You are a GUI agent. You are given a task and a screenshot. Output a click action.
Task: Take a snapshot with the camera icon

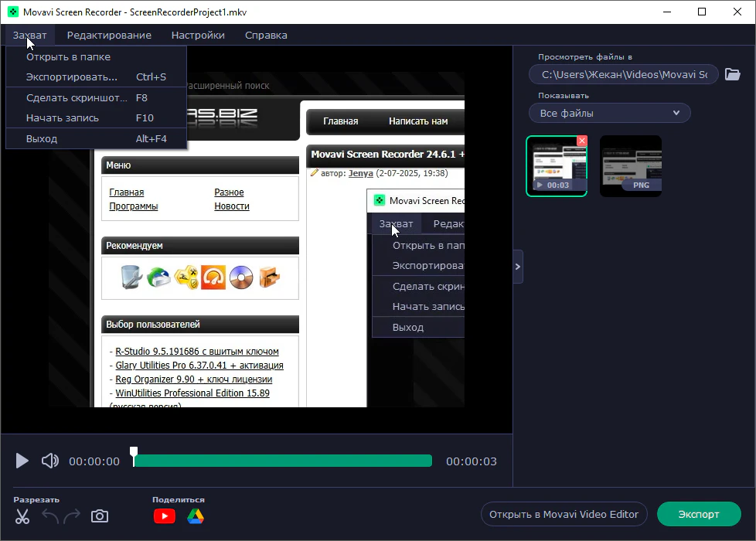100,516
